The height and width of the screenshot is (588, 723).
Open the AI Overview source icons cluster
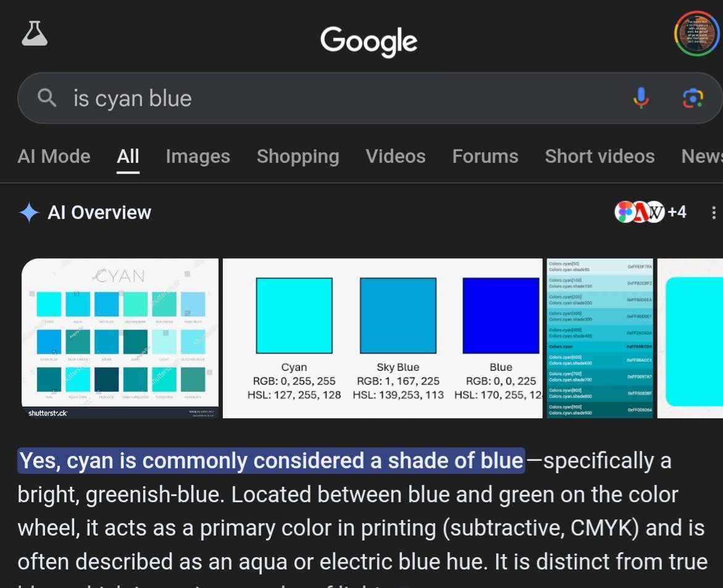pyautogui.click(x=640, y=212)
